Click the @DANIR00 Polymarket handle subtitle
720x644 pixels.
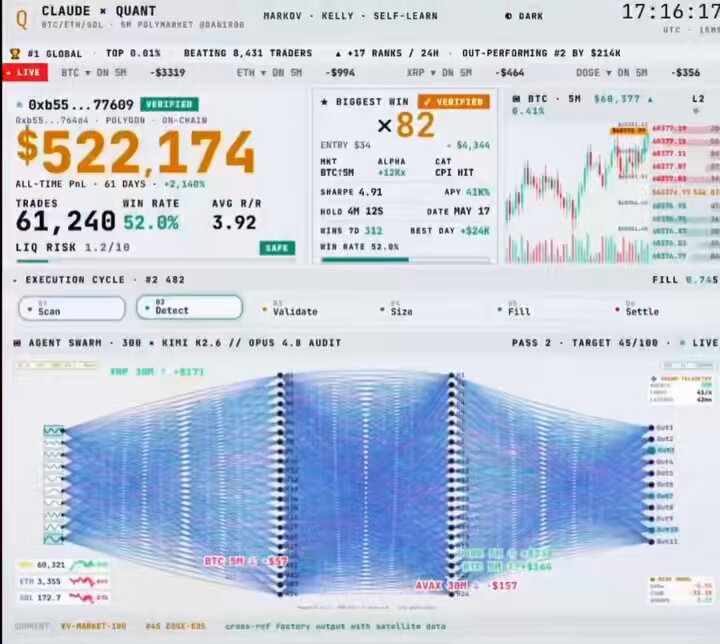222,24
